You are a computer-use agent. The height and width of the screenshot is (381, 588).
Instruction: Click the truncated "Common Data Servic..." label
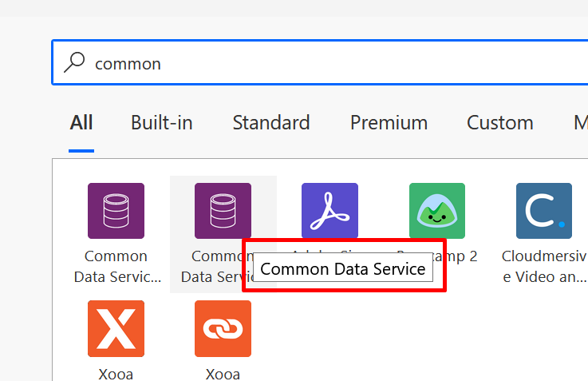click(117, 267)
